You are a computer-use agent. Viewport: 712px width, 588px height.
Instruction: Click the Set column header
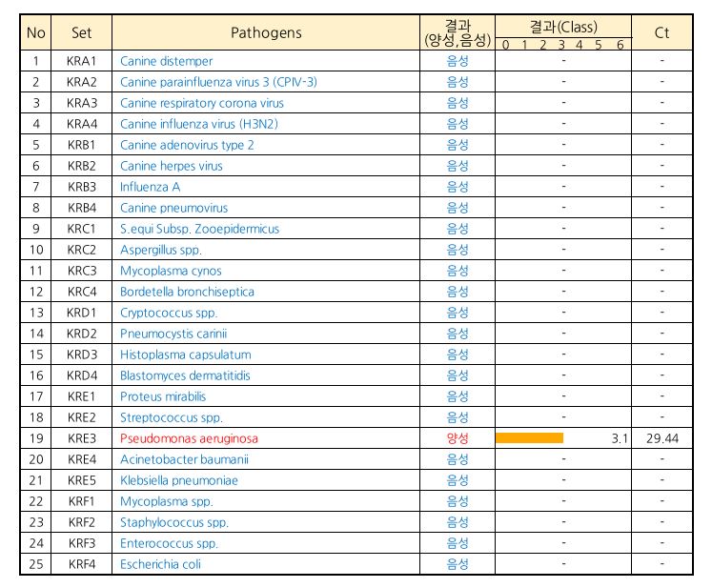coord(82,33)
